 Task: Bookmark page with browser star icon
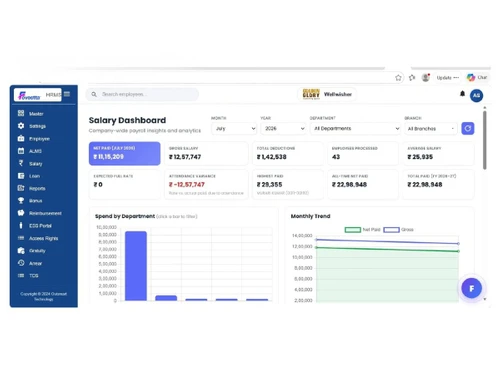pyautogui.click(x=398, y=78)
